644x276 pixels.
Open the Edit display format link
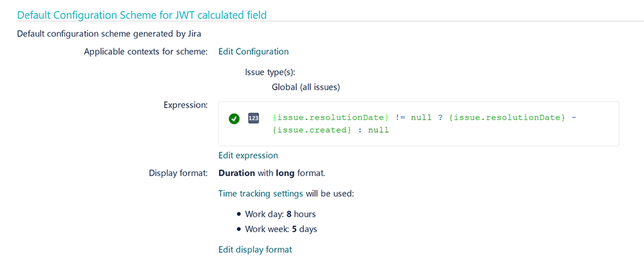255,250
